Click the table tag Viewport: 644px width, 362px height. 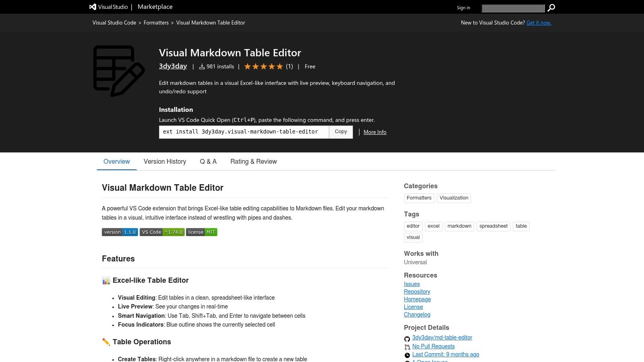click(521, 226)
